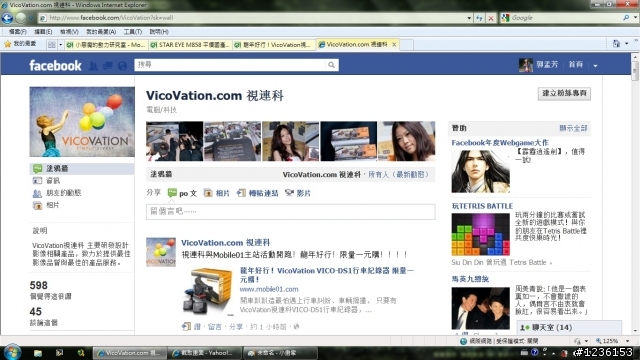Open the address bar history dropdown arrow
This screenshot has width=640, height=360.
(x=469, y=18)
